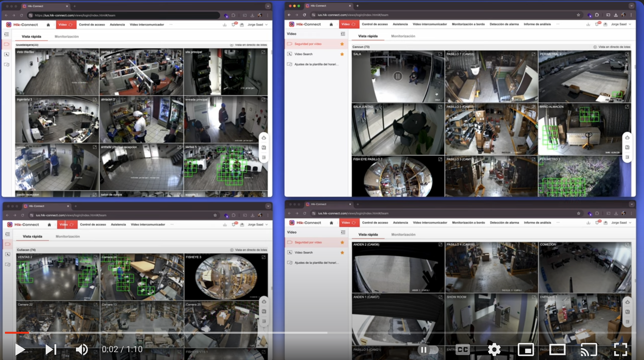Screen dimensions: 644x360
Task: Reload the page in the top-right browser window
Action: [305, 15]
